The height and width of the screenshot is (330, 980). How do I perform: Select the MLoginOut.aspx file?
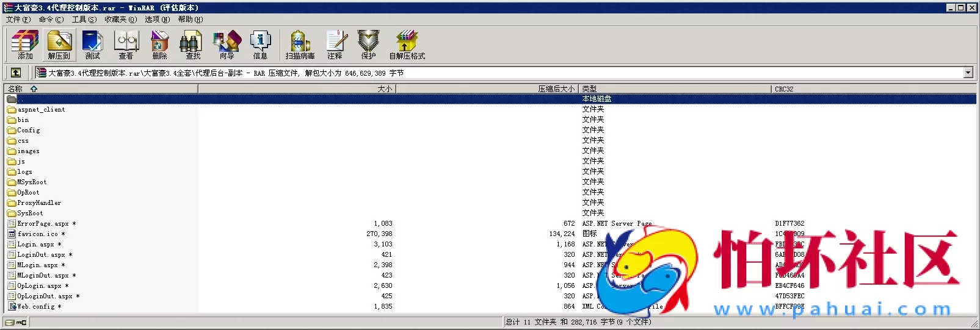[46, 276]
